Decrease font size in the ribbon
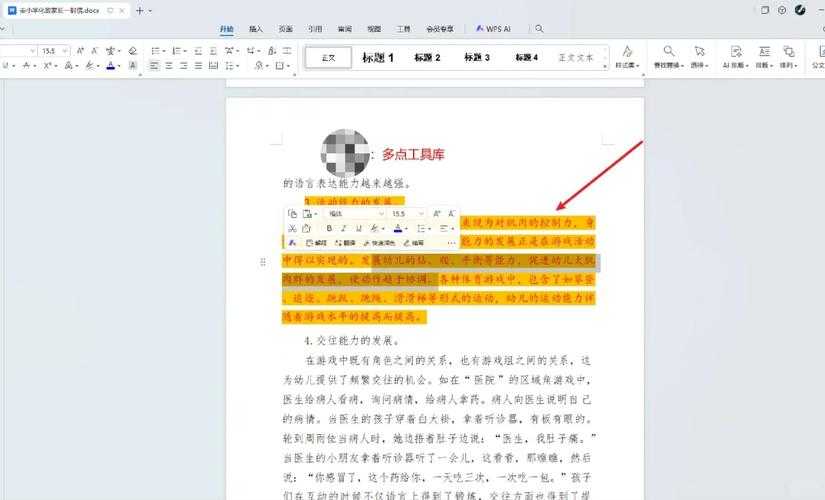Screen dimensions: 825x500 (x=94, y=51)
